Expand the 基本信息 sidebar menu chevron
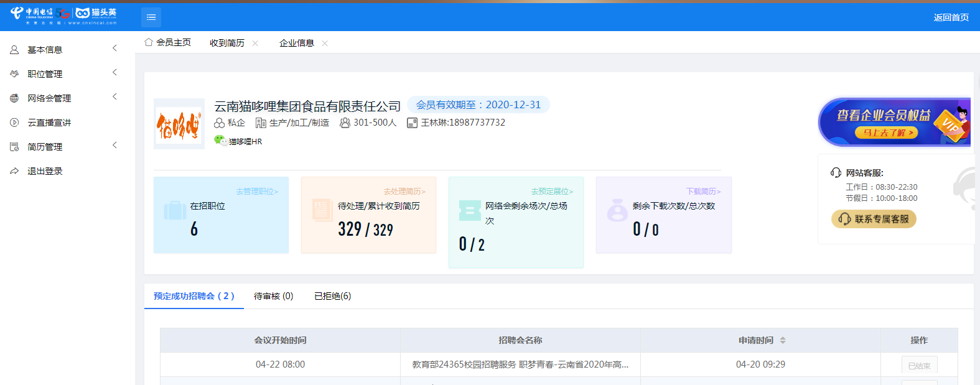 [x=114, y=48]
